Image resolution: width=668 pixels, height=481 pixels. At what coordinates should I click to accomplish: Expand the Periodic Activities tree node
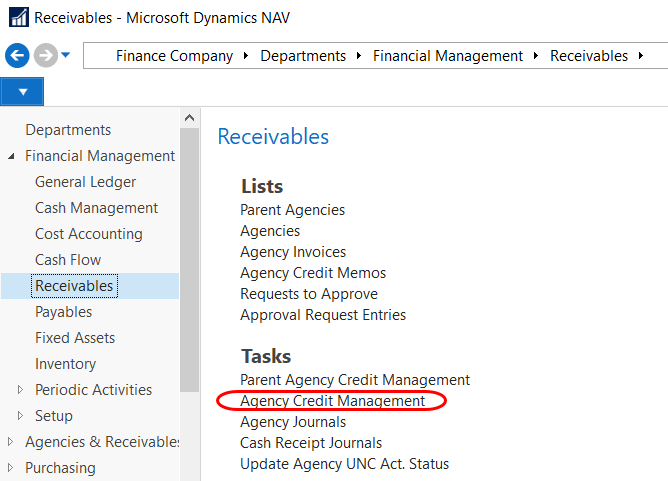21,390
